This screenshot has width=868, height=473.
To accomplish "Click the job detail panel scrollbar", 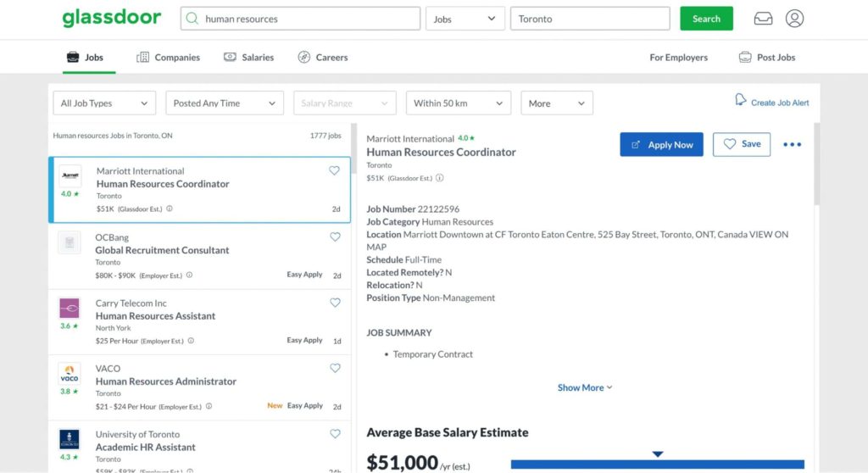I will [816, 164].
